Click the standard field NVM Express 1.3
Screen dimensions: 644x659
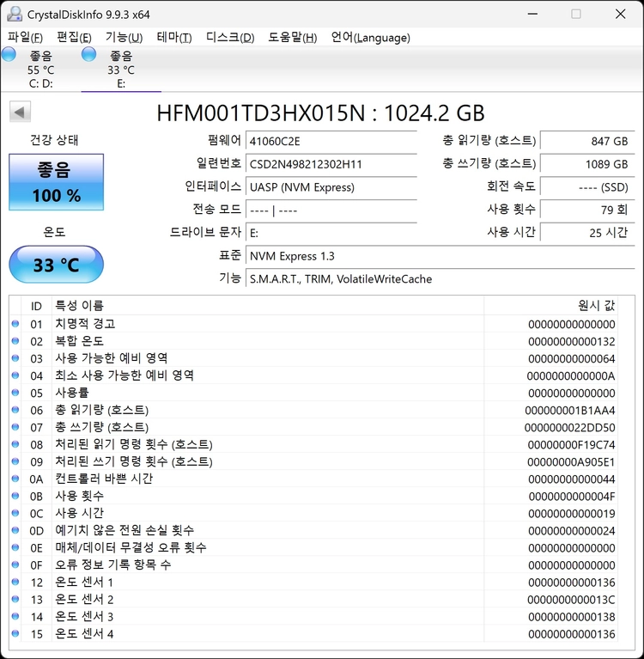pos(440,256)
